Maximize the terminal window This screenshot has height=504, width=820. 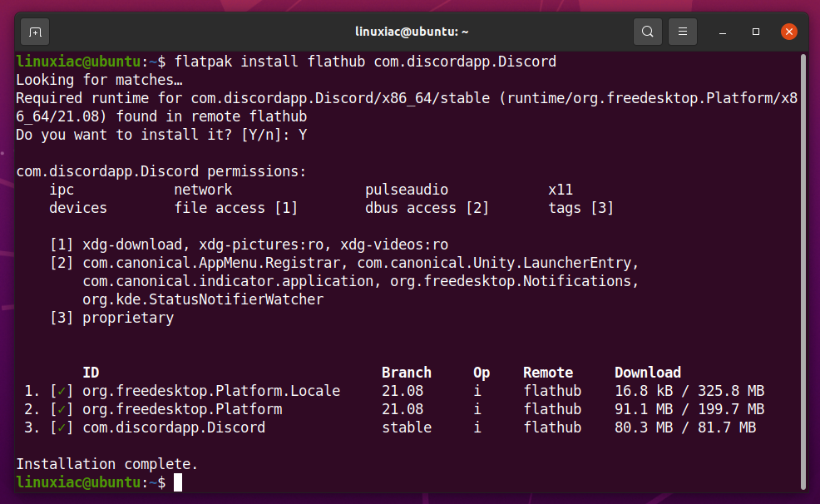click(x=756, y=32)
